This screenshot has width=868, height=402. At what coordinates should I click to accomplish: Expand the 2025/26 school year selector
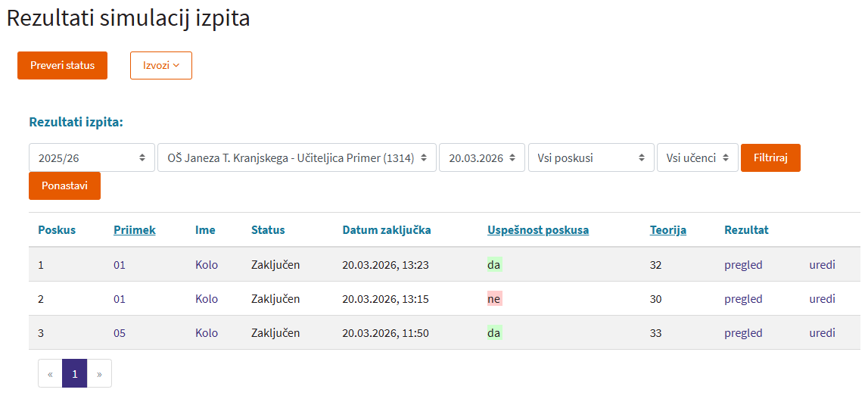92,158
